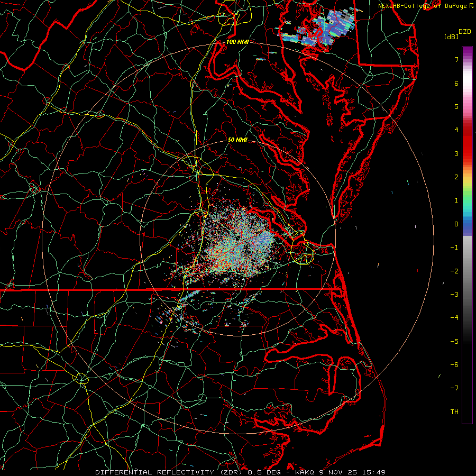Image resolution: width=476 pixels, height=476 pixels.
Task: Click the -1 value on color scale
Action: point(454,247)
